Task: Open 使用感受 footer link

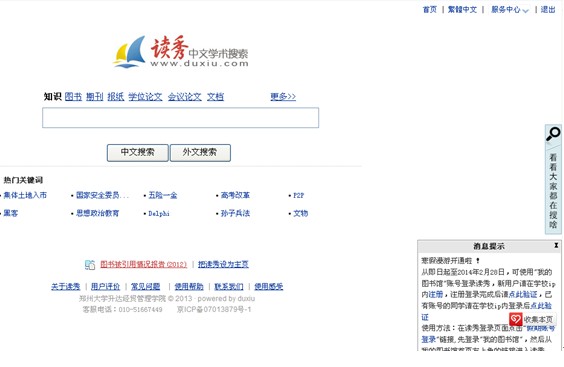Action: (x=269, y=287)
